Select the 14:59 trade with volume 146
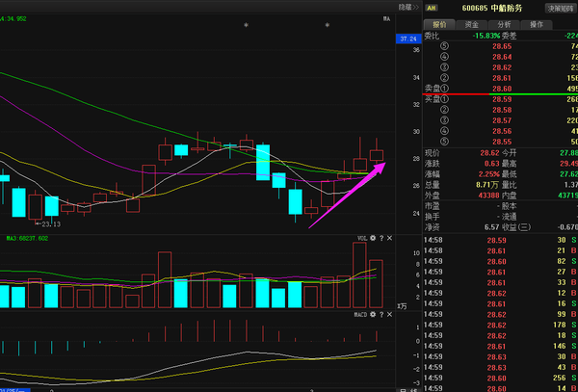The image size is (578, 392). 500,346
